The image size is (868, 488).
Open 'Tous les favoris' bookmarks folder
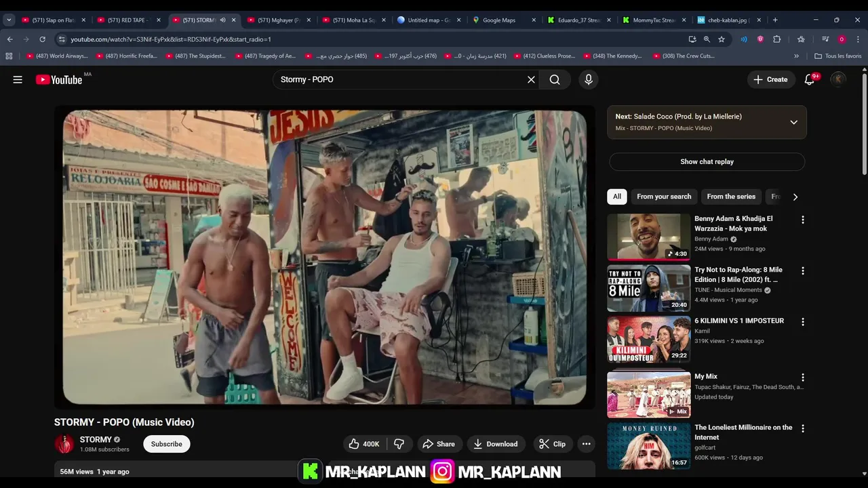(x=837, y=56)
